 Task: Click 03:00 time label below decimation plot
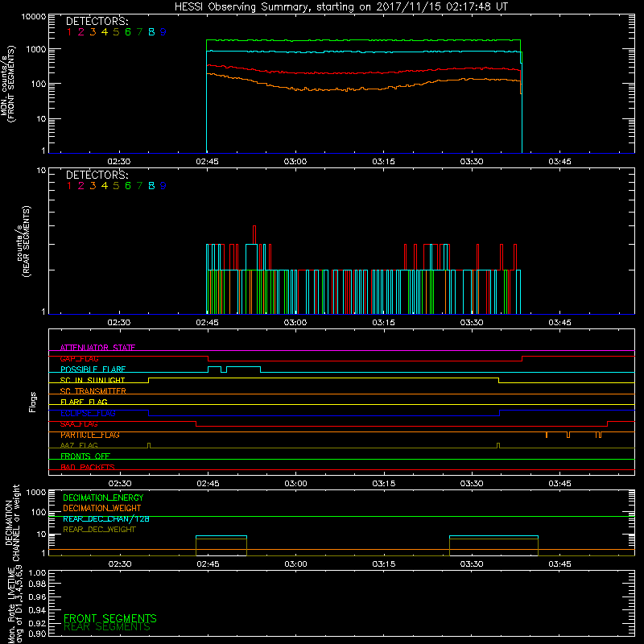295,564
